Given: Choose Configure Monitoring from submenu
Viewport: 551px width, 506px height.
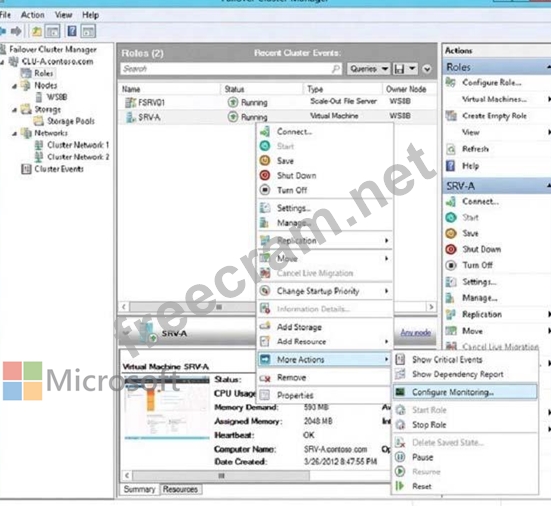Looking at the screenshot, I should (x=465, y=392).
